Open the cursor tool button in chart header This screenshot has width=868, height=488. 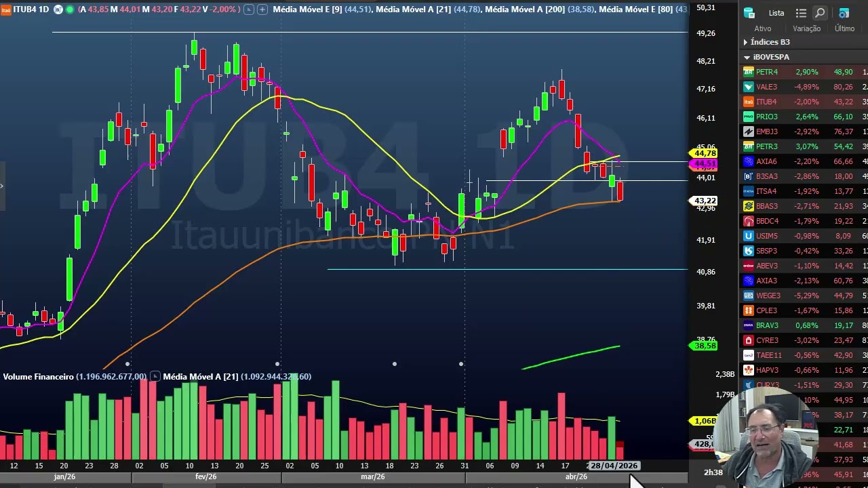[x=249, y=9]
